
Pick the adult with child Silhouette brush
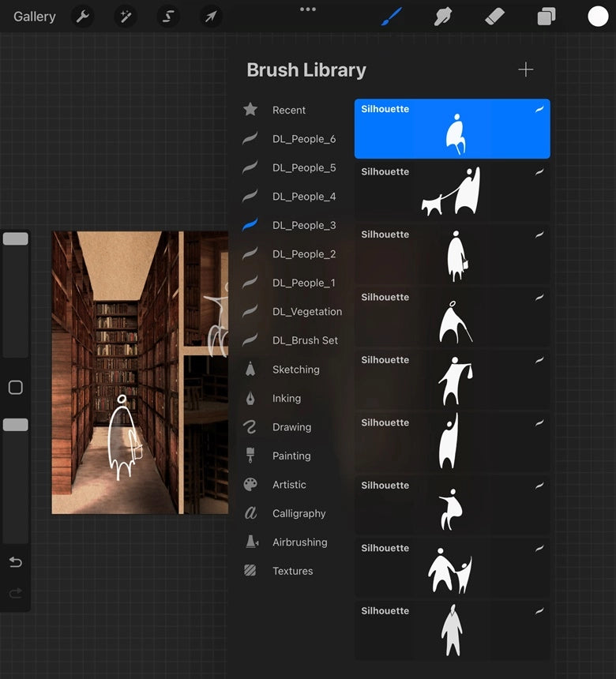[452, 568]
